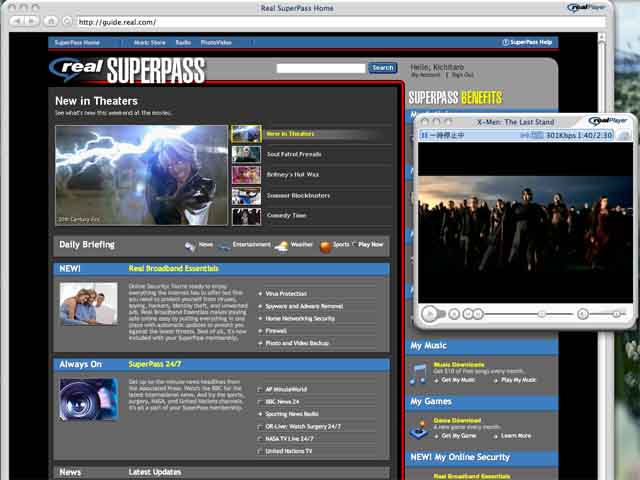The height and width of the screenshot is (480, 640).
Task: Open the Summer Blockbusters list entry
Action: tap(298, 196)
